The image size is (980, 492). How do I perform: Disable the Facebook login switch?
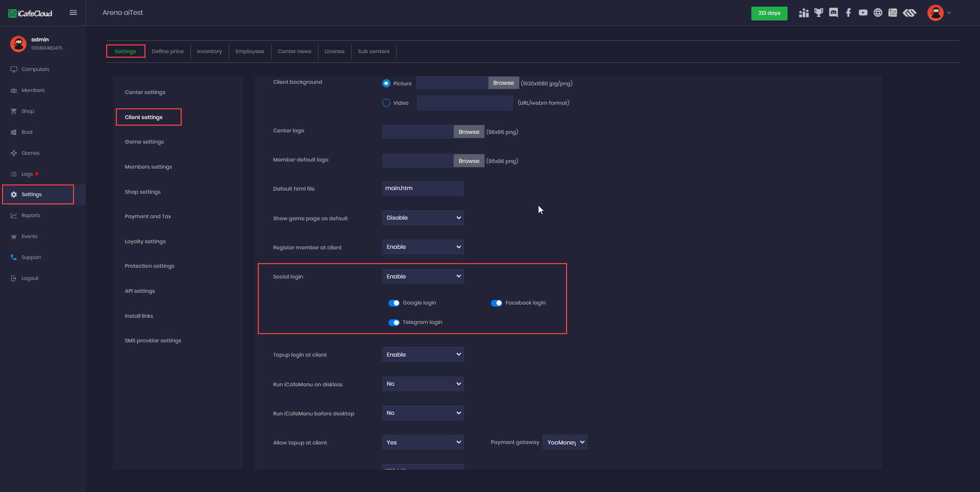(x=497, y=303)
